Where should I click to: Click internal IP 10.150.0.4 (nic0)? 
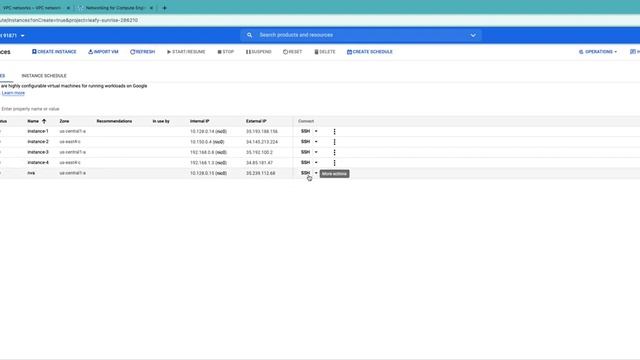pyautogui.click(x=207, y=142)
